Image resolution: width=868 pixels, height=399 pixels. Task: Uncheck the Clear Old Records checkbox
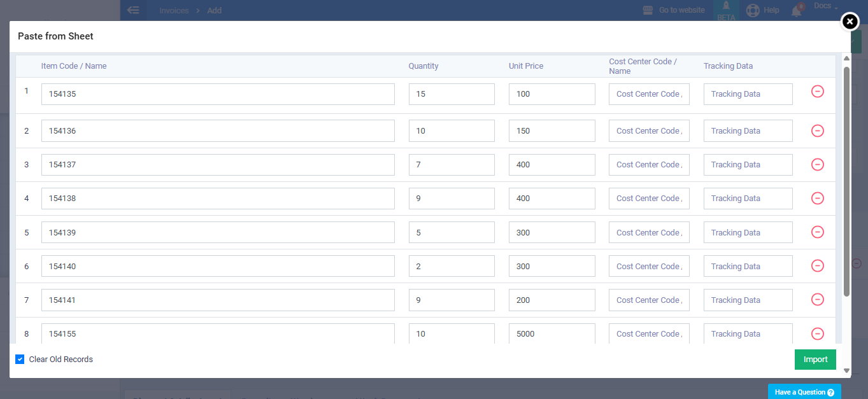(20, 360)
